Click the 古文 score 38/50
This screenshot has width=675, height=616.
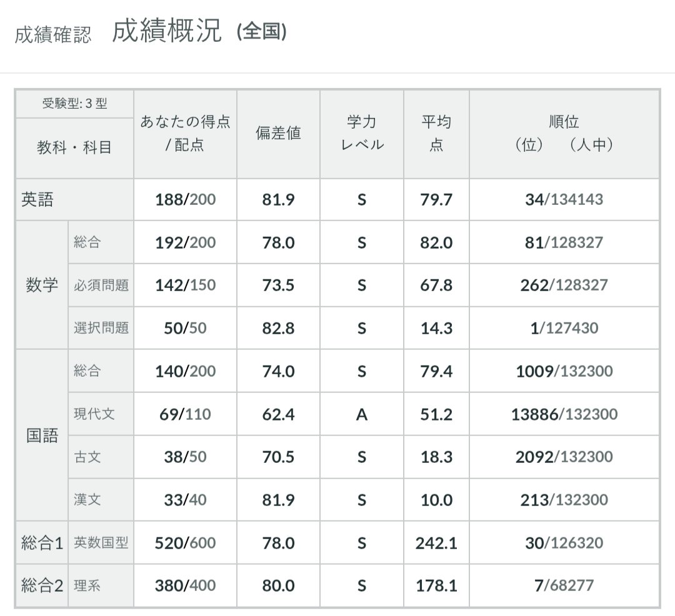click(185, 457)
